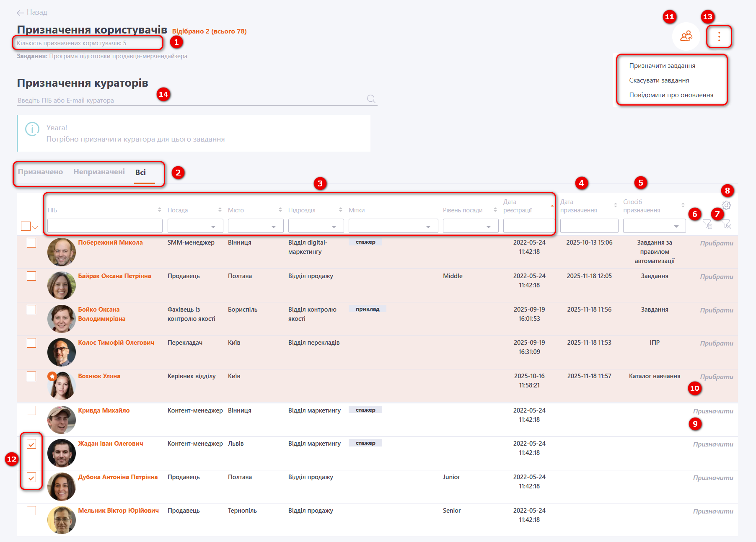Click the table settings gear icon
Image resolution: width=756 pixels, height=542 pixels.
pos(726,205)
